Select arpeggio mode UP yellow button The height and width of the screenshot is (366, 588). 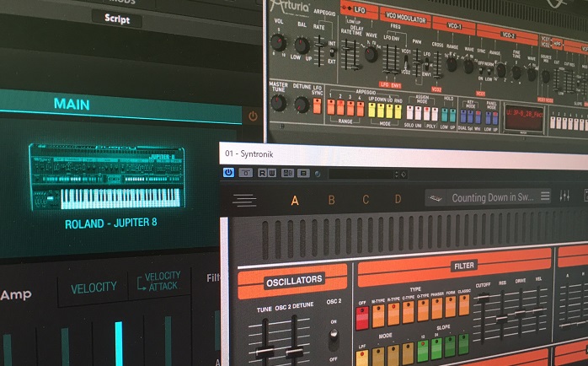[x=372, y=110]
